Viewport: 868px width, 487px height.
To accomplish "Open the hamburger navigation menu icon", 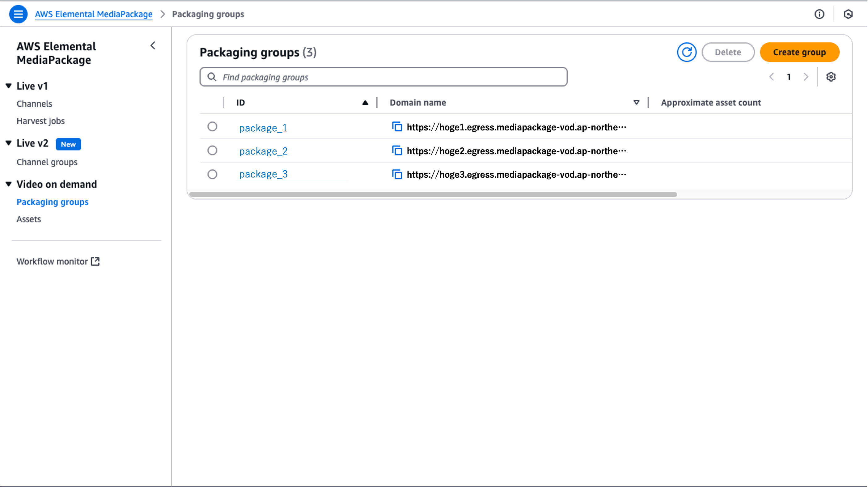I will (18, 14).
